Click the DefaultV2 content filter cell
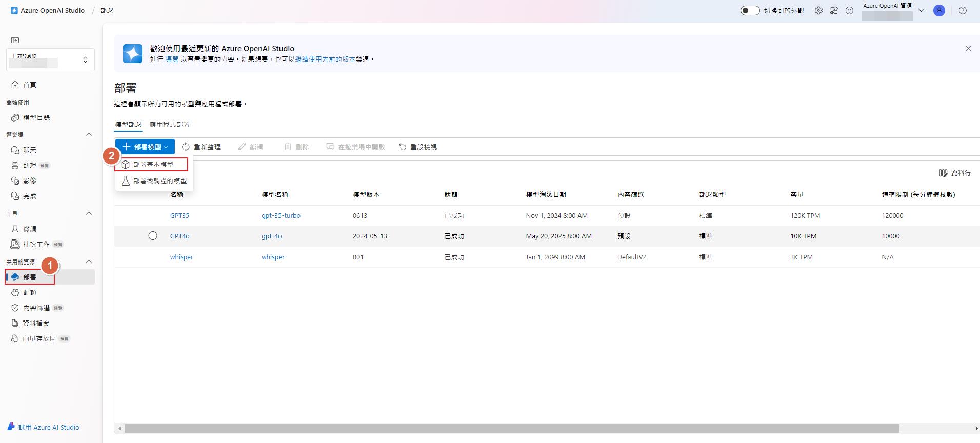980x443 pixels. (x=632, y=257)
